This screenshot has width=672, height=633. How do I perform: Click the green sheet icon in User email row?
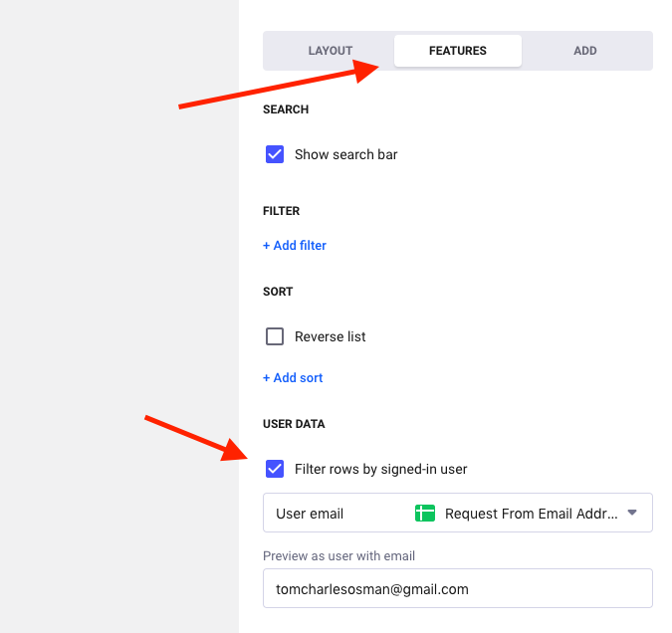(x=425, y=513)
